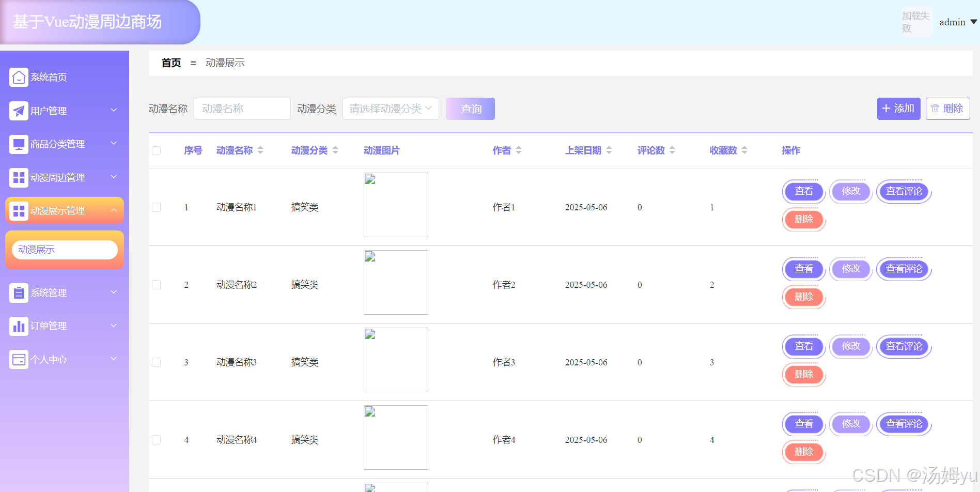Sort by 评论数 column arrows
Image resolution: width=980 pixels, height=492 pixels.
pos(672,150)
